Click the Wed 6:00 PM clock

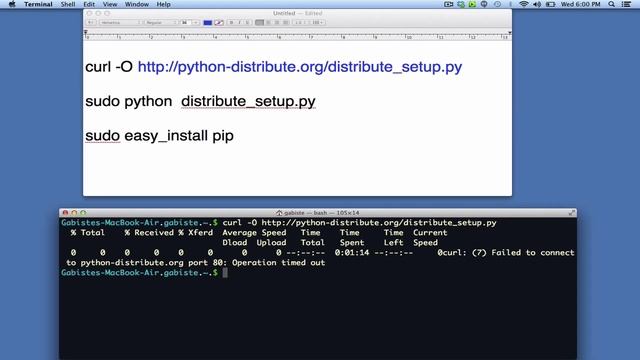point(580,4)
